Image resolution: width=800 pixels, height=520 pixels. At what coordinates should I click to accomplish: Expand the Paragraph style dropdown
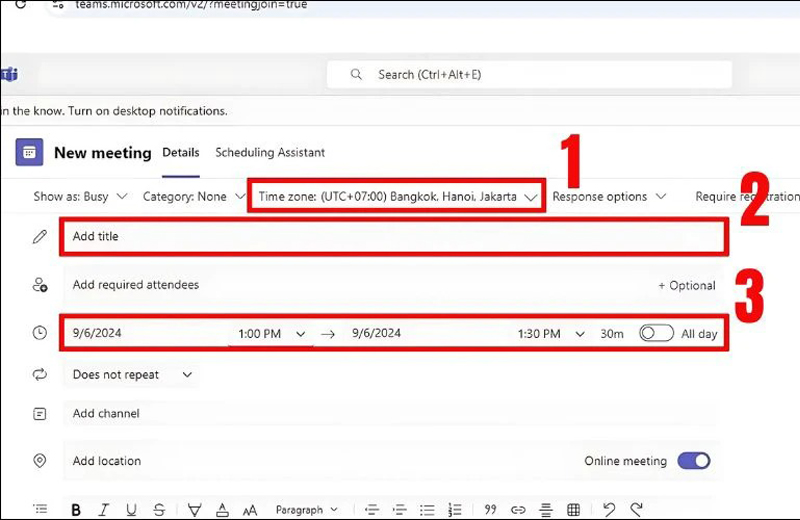(x=307, y=510)
